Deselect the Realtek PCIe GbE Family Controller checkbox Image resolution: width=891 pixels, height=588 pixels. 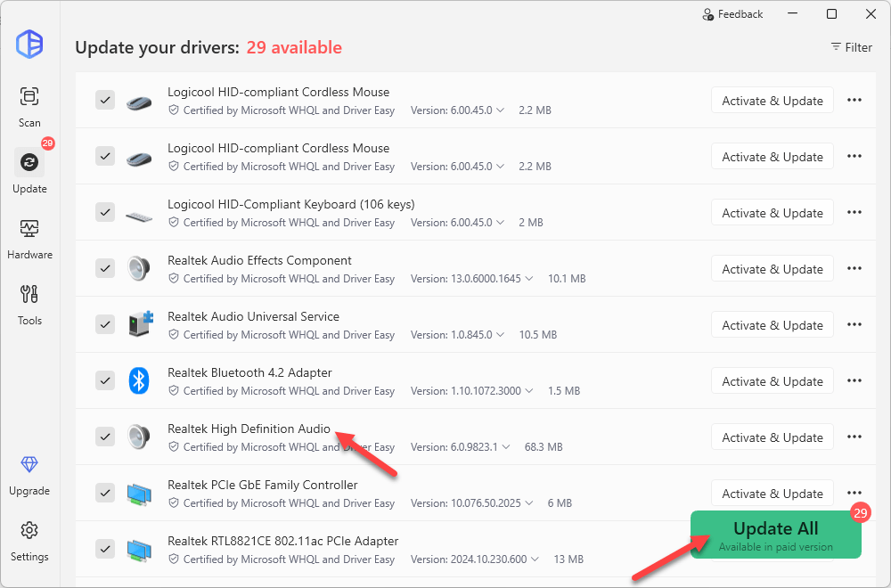tap(105, 493)
